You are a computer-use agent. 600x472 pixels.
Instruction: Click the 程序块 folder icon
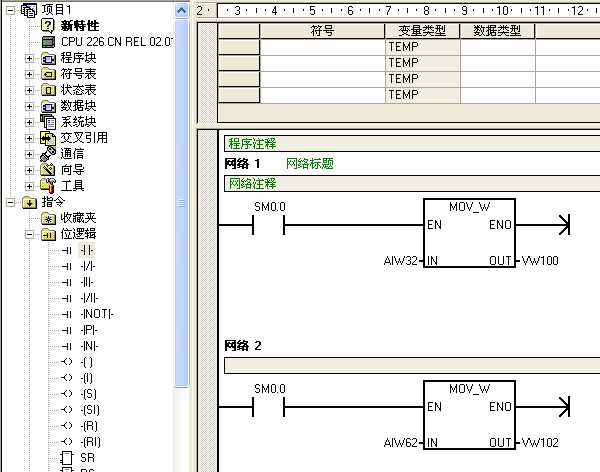tap(48, 58)
